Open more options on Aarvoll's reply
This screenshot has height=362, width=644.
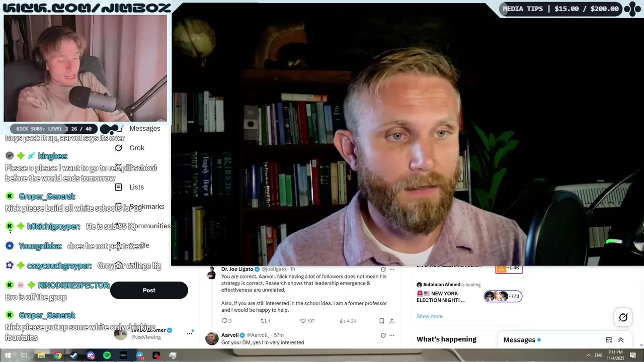392,335
